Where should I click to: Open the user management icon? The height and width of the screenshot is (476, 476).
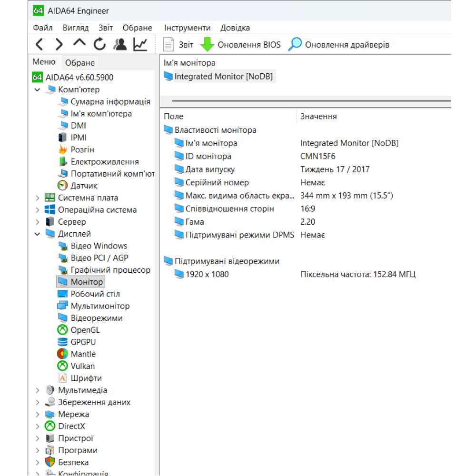click(x=120, y=44)
